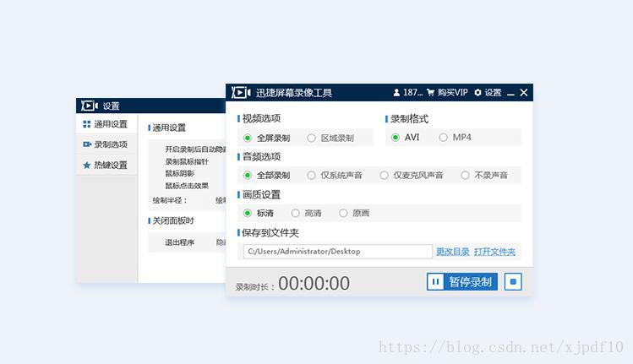Select 全部录制 audio option
Screen dimensions: 633x364
coord(267,175)
